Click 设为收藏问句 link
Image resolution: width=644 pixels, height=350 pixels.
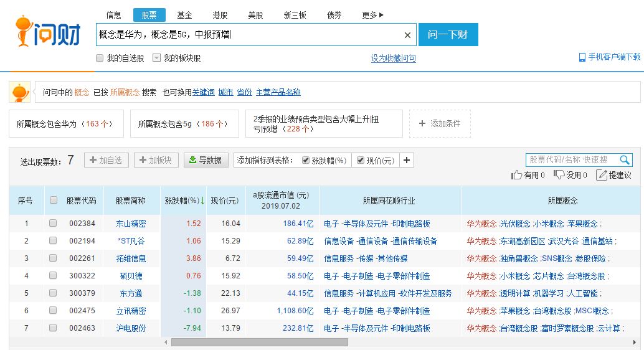tap(394, 59)
